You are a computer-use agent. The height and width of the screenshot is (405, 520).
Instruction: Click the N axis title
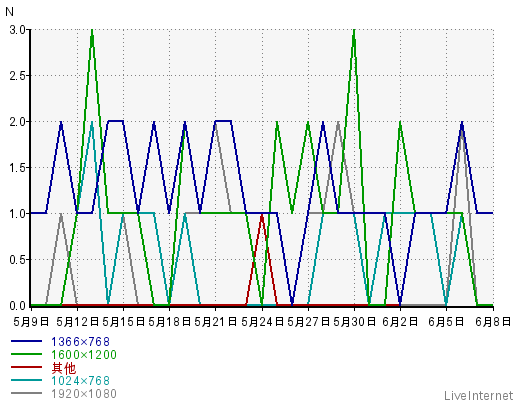click(x=9, y=12)
